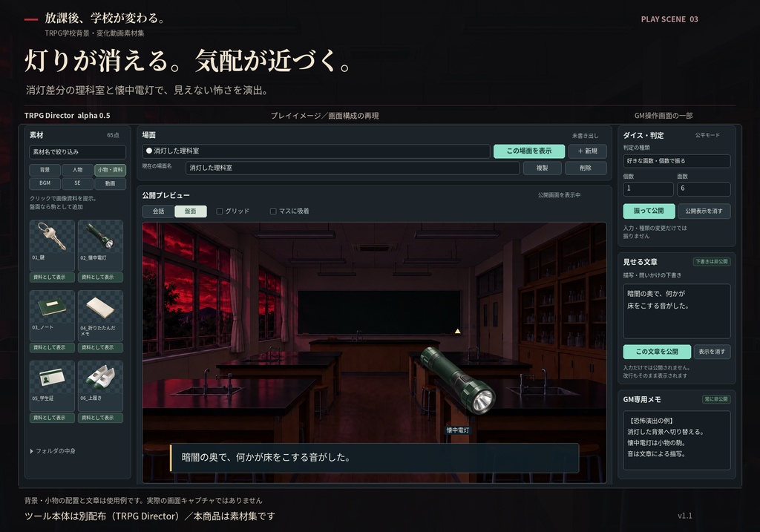Viewport: 760px width, 532px height.
Task: Open the 会話 preview tab
Action: (x=158, y=211)
